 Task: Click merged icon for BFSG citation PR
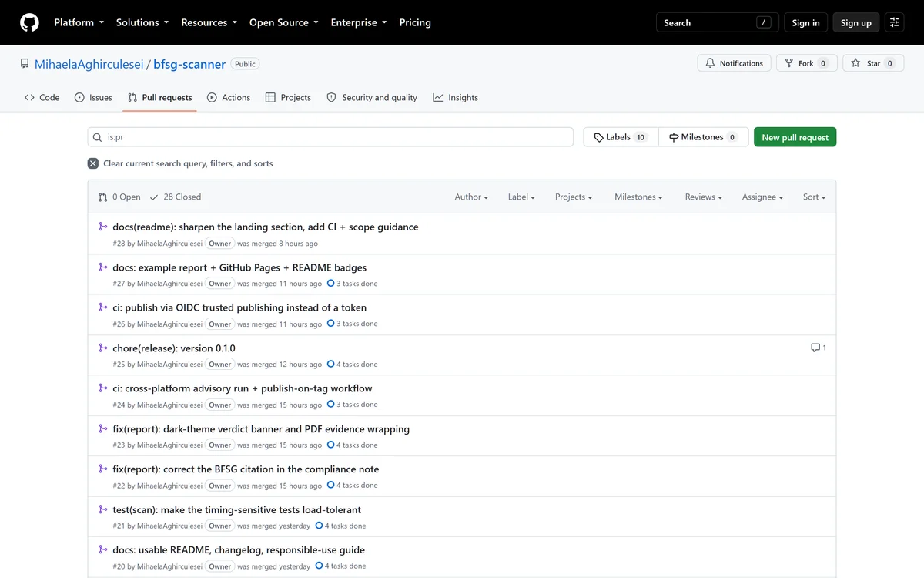(103, 469)
